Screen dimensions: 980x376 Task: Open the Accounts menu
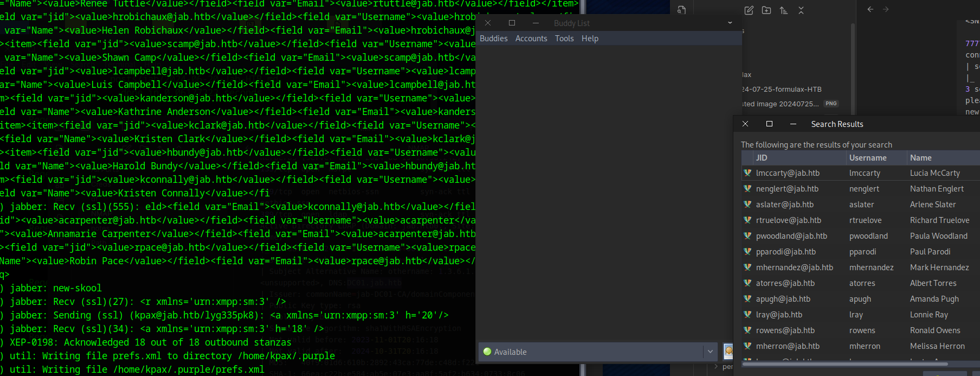(531, 39)
